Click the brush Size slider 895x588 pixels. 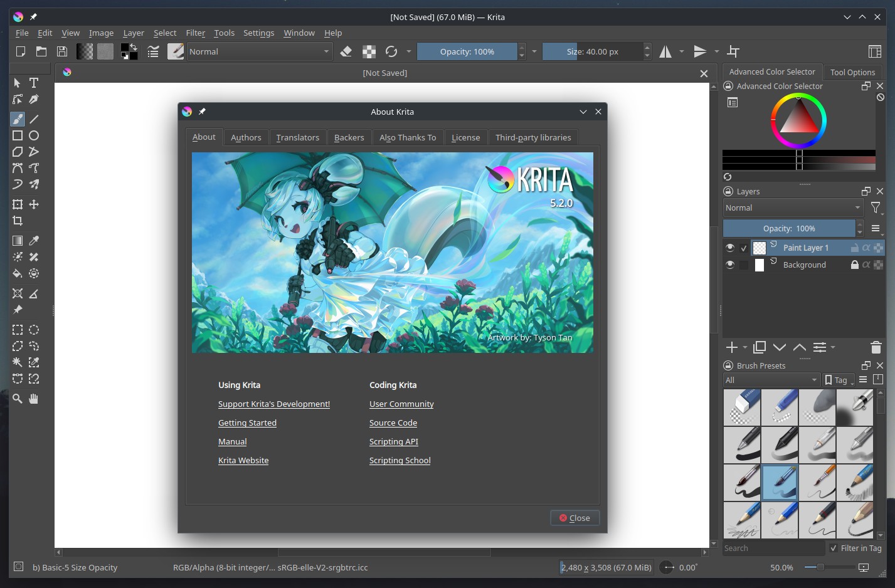coord(593,51)
